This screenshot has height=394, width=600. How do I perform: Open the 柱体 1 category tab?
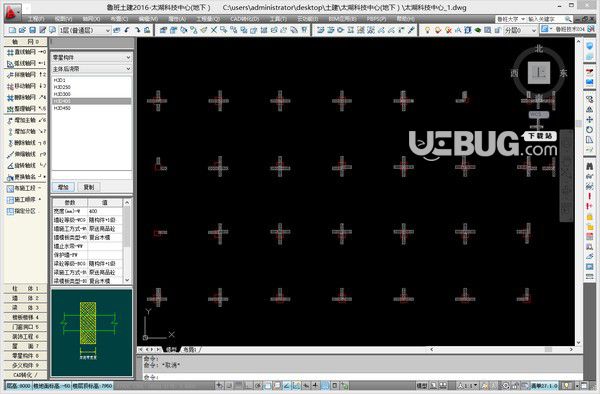pos(25,288)
